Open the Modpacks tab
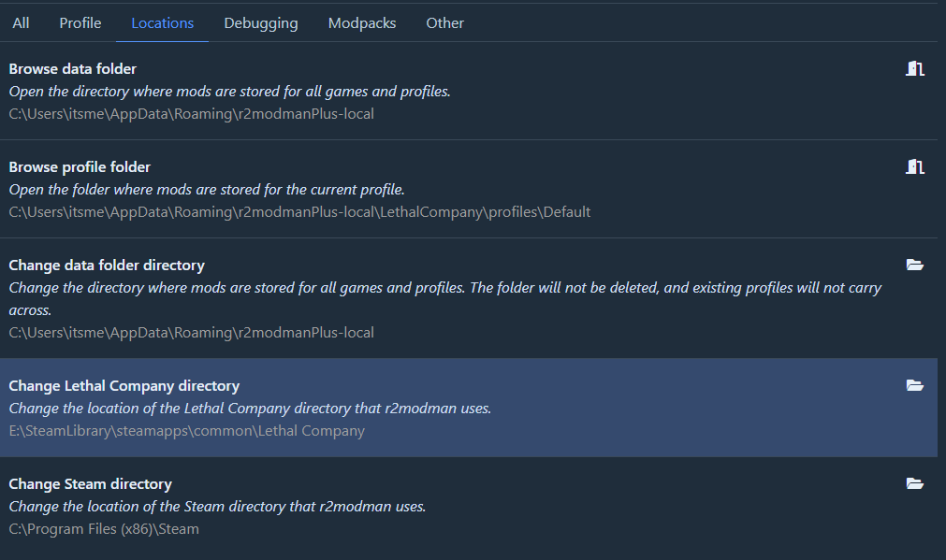This screenshot has width=946, height=560. pyautogui.click(x=362, y=22)
